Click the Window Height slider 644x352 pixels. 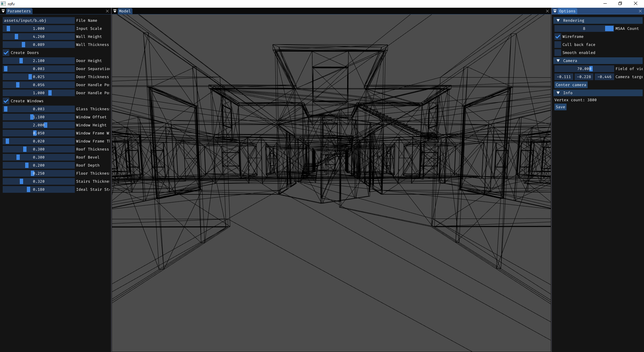click(39, 125)
